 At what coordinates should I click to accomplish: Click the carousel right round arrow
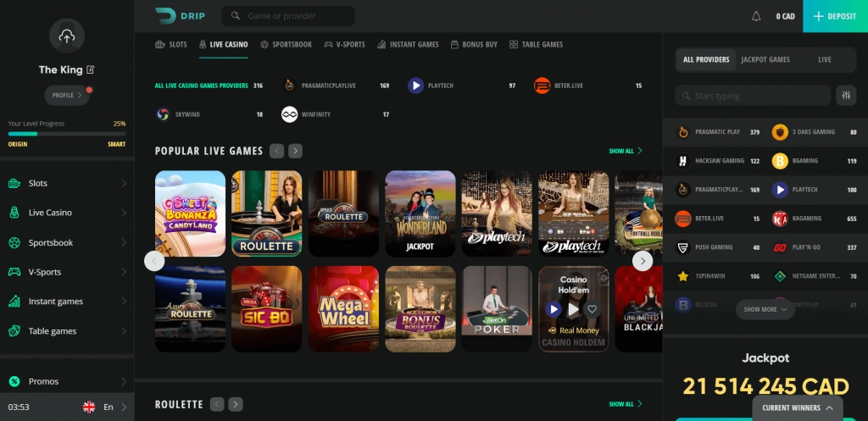[643, 261]
